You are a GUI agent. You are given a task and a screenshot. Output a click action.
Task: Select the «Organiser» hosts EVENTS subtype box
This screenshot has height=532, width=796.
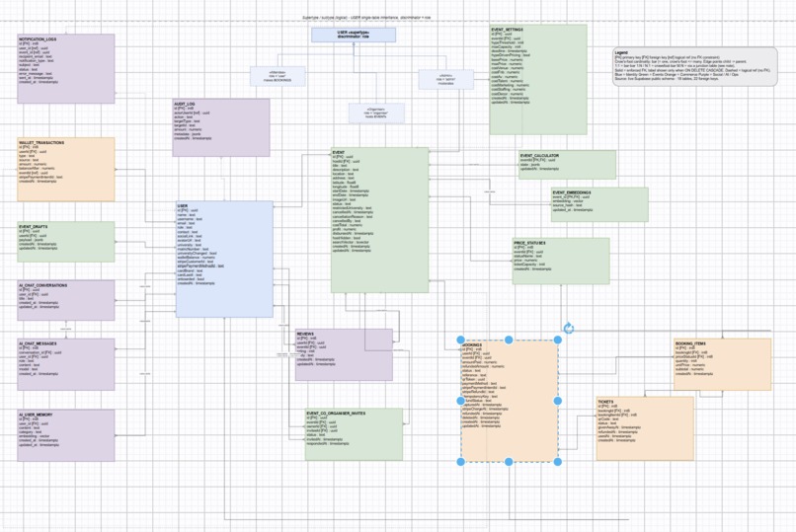point(376,114)
